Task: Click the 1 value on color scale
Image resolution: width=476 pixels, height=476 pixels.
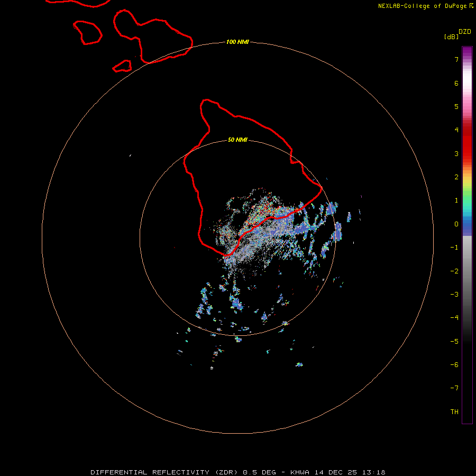Action: coord(456,200)
